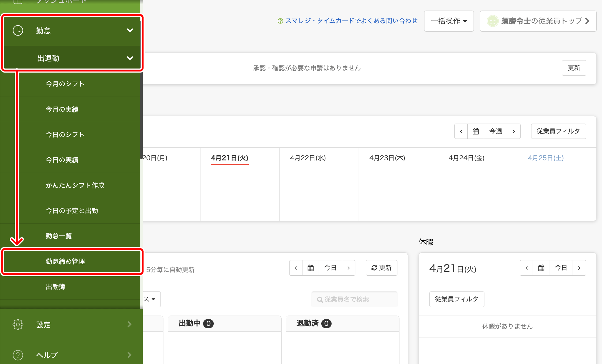Open the calendar icon in the 休暇 panel
Image resolution: width=602 pixels, height=364 pixels.
(x=541, y=268)
